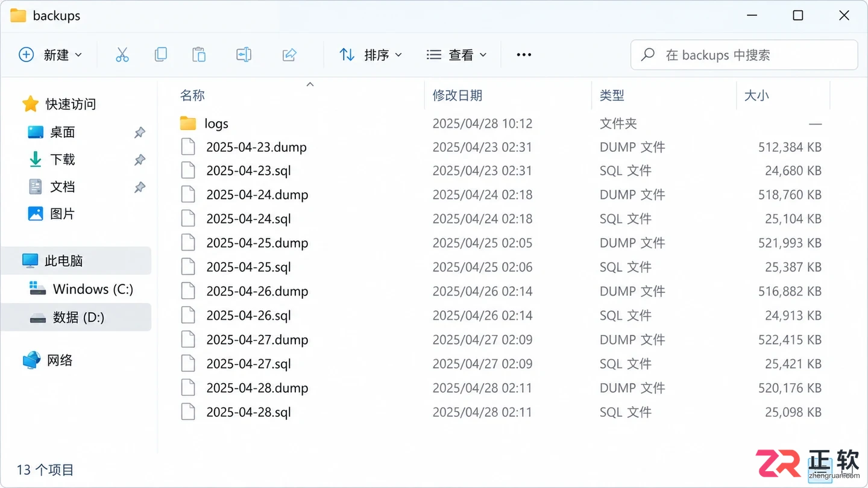
Task: Click the Paste clipboard icon
Action: click(199, 55)
